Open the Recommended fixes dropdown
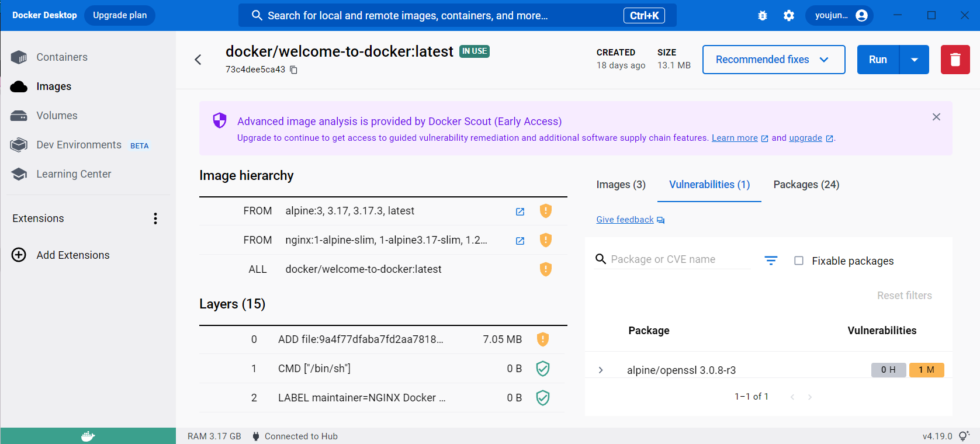Image resolution: width=980 pixels, height=444 pixels. pos(774,60)
